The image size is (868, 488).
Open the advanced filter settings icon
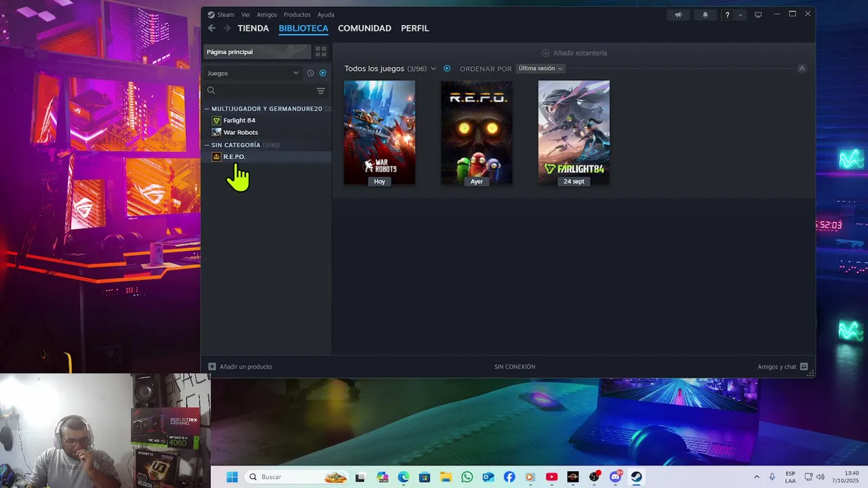(x=321, y=90)
